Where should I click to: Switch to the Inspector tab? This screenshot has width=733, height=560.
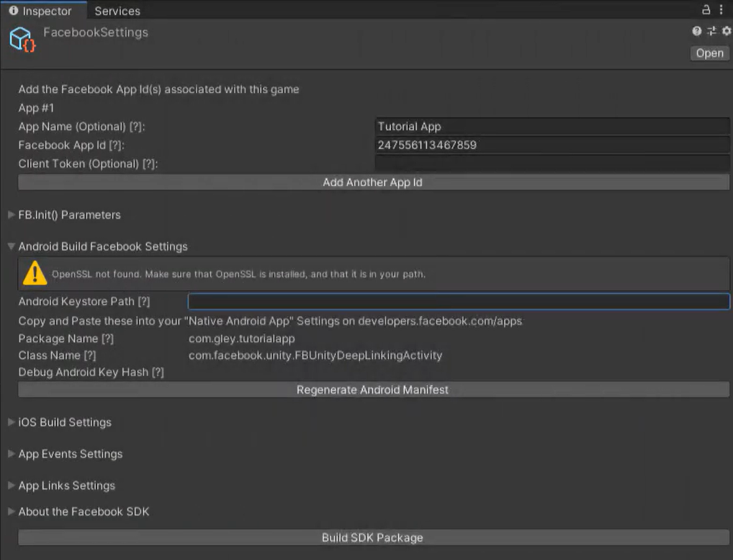click(x=43, y=11)
